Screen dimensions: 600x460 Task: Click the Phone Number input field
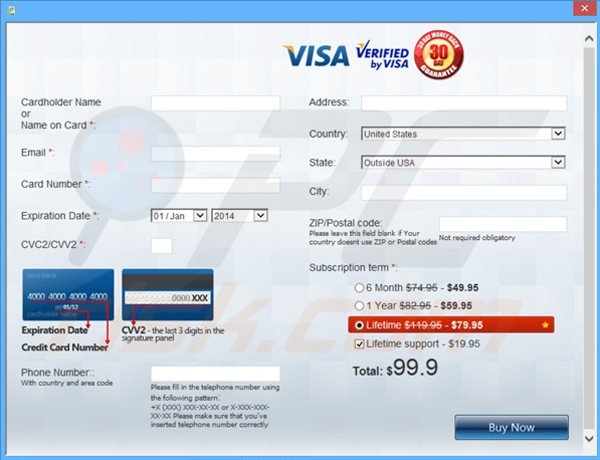coord(215,374)
